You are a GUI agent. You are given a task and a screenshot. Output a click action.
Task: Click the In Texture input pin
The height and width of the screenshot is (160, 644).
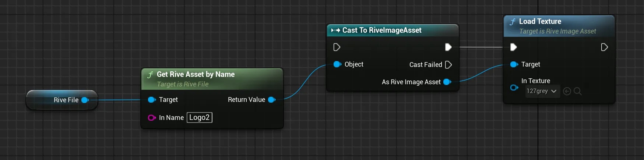tap(514, 88)
